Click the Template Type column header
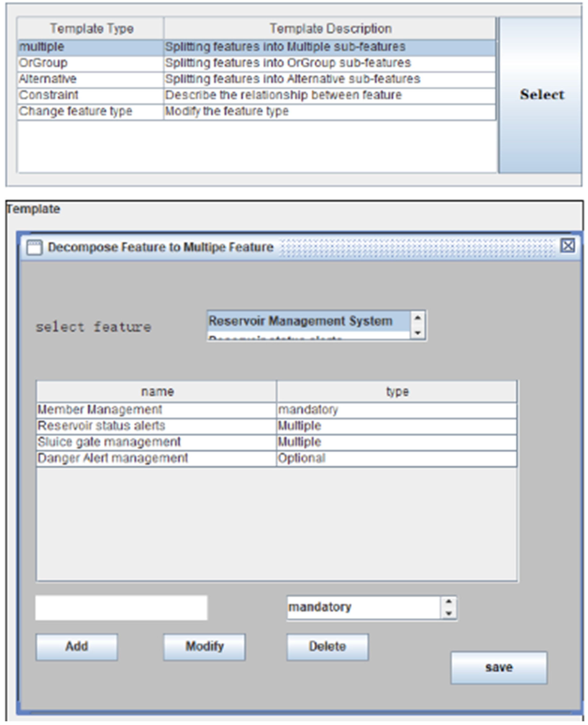Image resolution: width=588 pixels, height=725 pixels. [91, 29]
